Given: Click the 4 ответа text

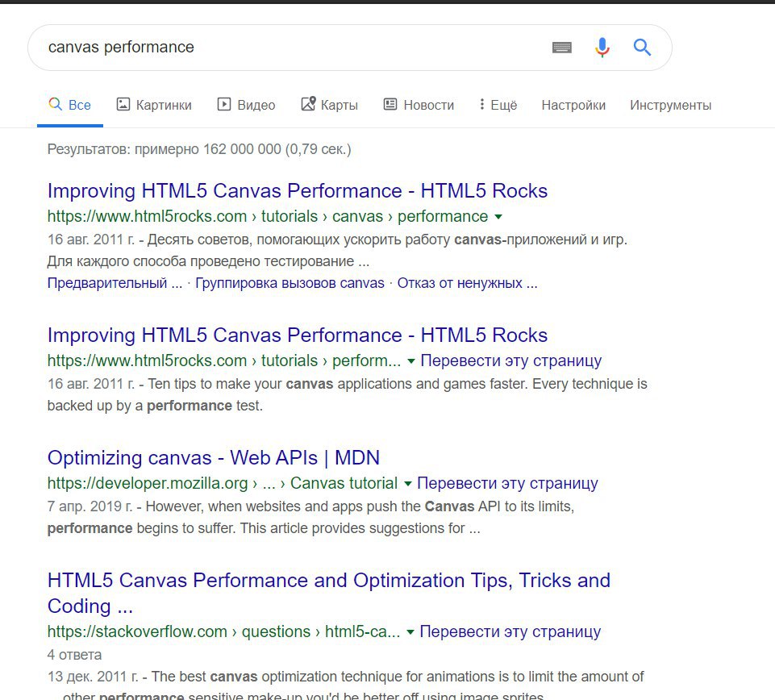Looking at the screenshot, I should click(75, 655).
